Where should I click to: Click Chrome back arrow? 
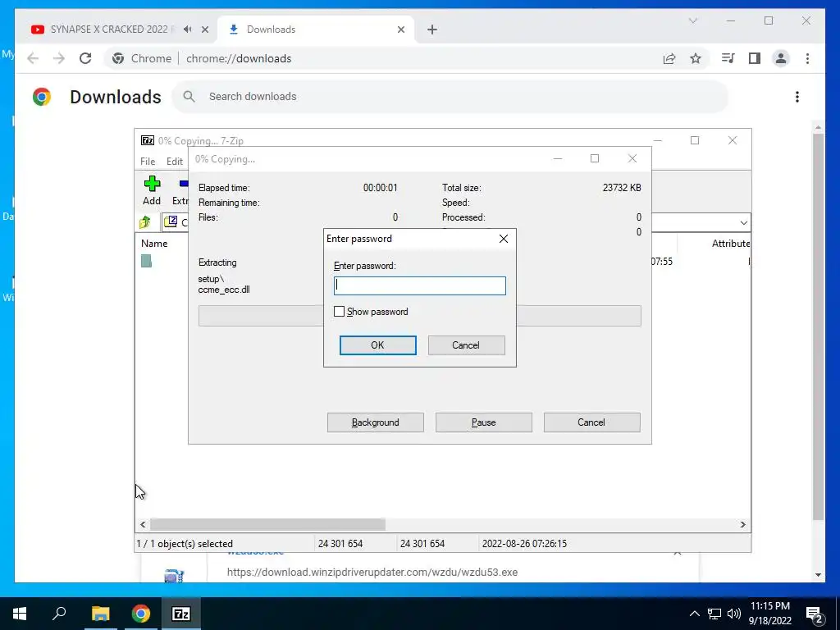pyautogui.click(x=33, y=58)
